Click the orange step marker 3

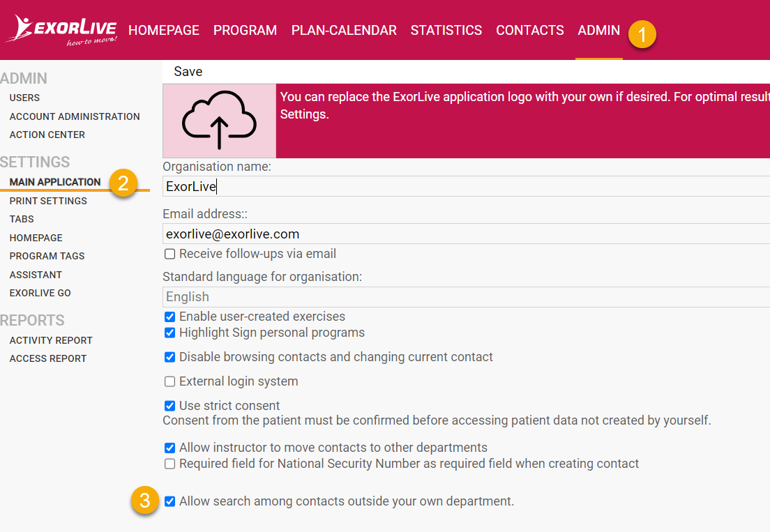144,501
